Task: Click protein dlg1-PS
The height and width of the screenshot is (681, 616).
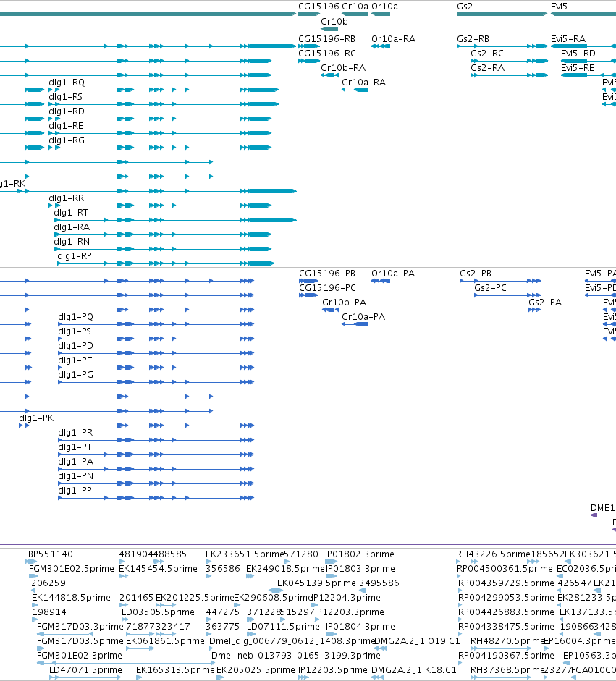Action: 75,331
